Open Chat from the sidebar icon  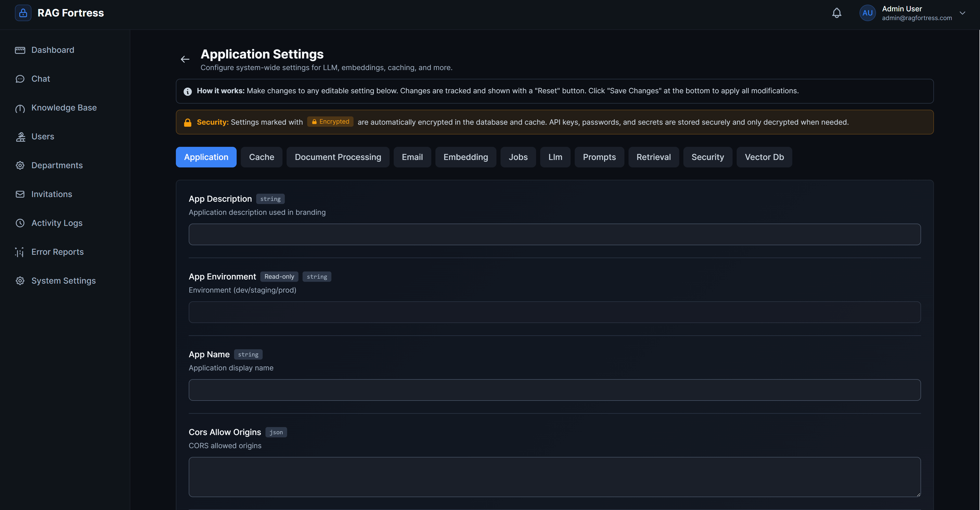tap(20, 78)
